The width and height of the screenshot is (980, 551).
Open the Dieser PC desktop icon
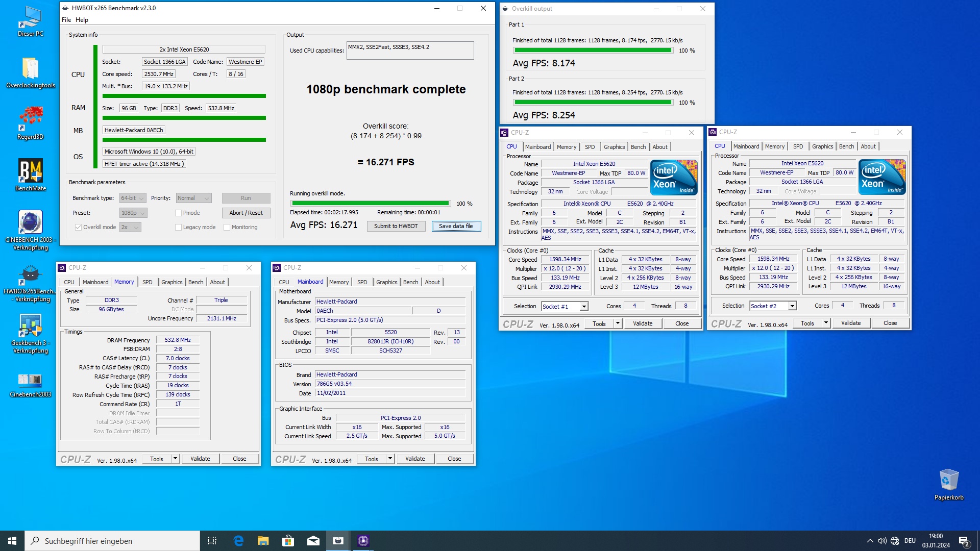30,21
